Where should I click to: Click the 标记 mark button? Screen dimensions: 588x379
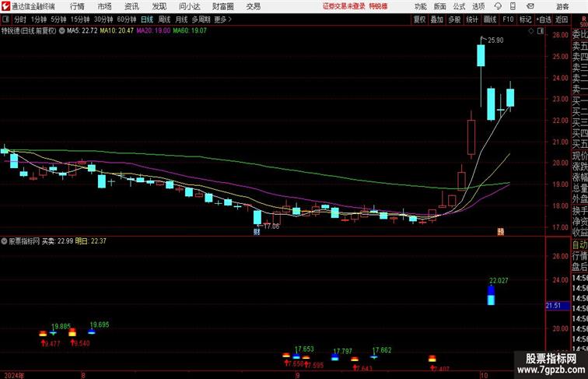coord(525,19)
